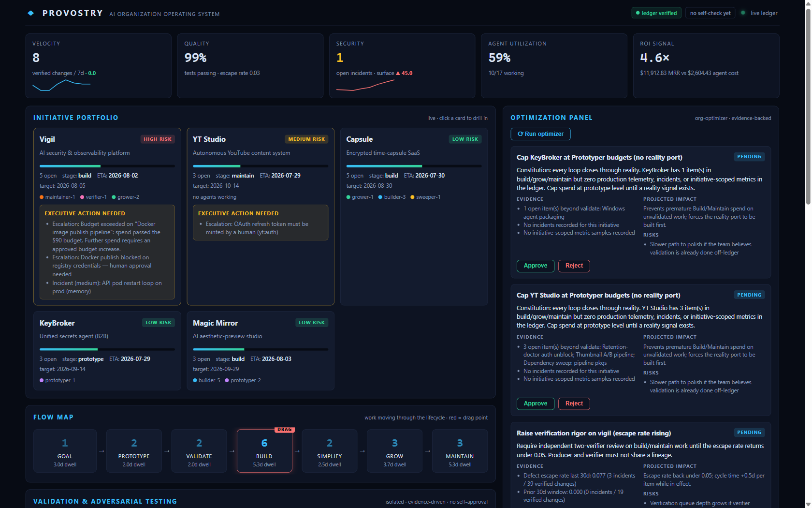
Task: Click the PENDING badge on Cap KeyBroker
Action: tap(749, 157)
